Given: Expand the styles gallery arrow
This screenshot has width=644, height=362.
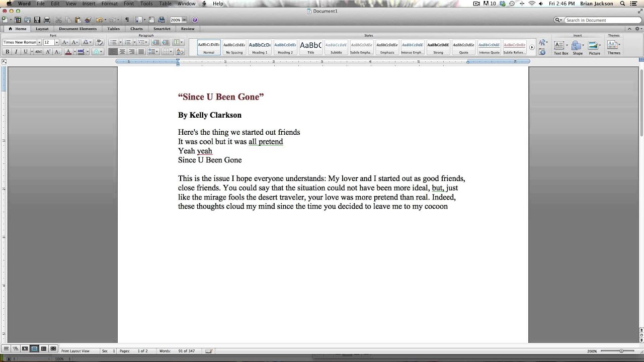Looking at the screenshot, I should pos(532,47).
